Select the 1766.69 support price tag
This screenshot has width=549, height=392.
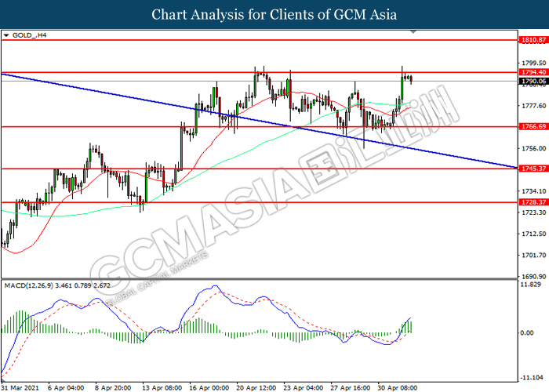pos(532,126)
